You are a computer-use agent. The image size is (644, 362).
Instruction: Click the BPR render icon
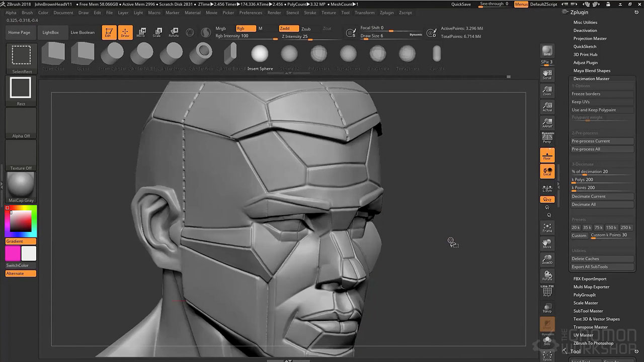(x=547, y=51)
